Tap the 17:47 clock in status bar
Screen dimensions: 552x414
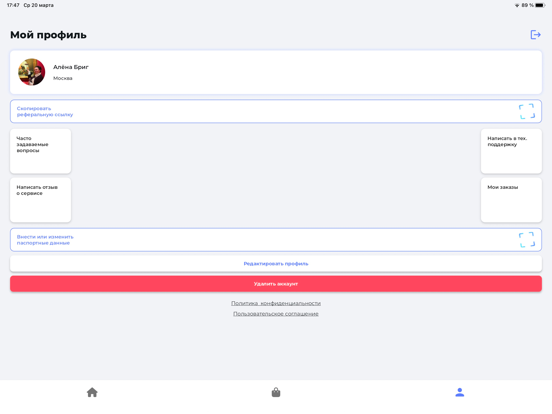tap(13, 5)
